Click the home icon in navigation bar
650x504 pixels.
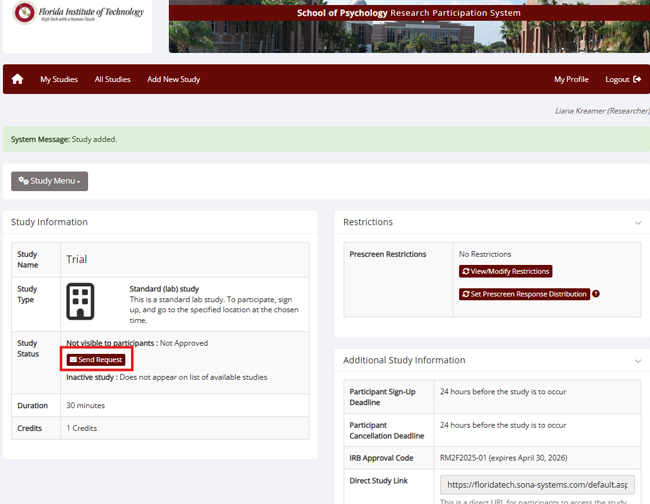point(17,79)
